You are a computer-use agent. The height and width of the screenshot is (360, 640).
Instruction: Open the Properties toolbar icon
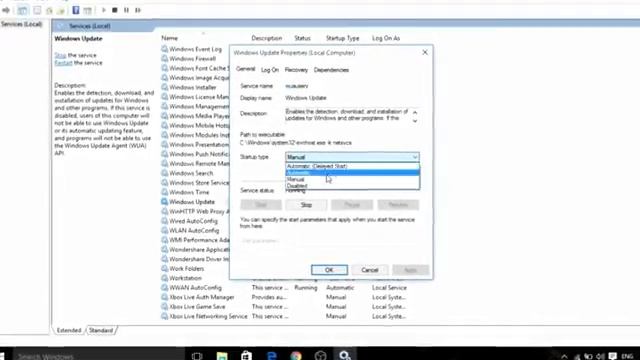pos(37,10)
